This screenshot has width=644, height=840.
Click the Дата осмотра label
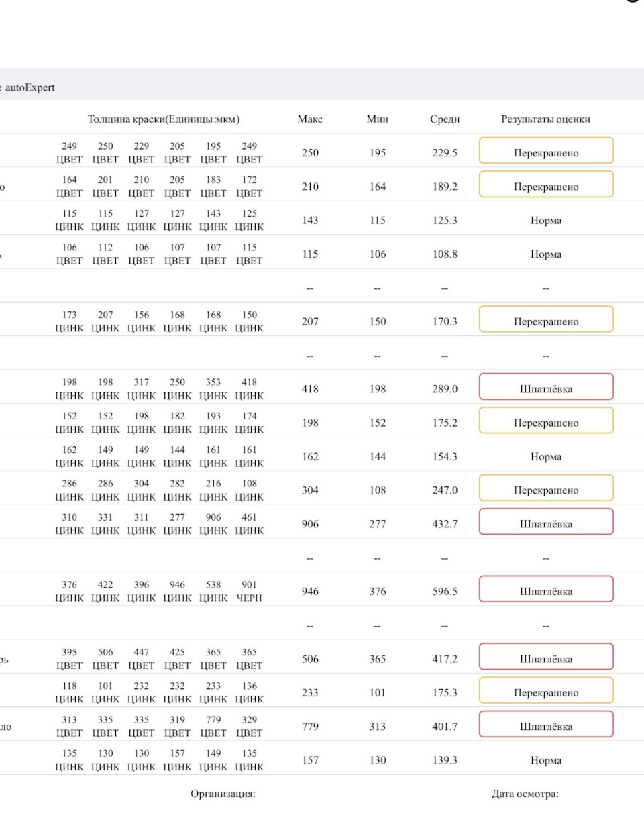click(525, 794)
